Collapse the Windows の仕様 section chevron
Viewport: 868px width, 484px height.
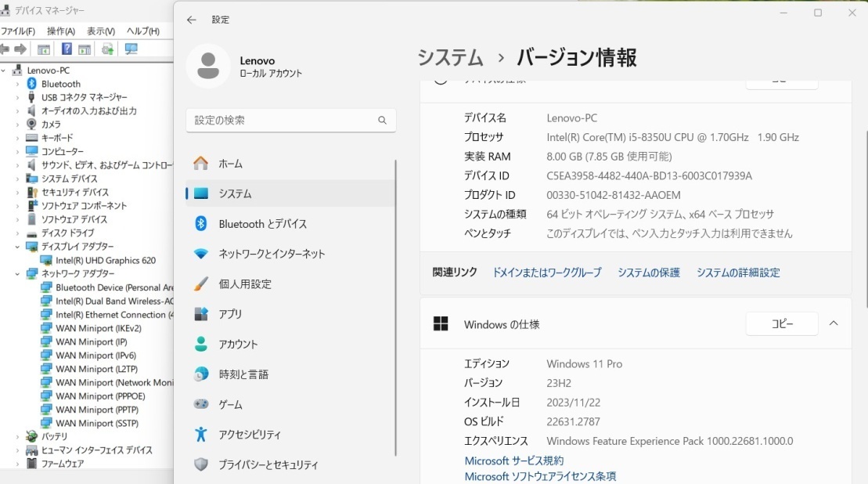coord(833,323)
